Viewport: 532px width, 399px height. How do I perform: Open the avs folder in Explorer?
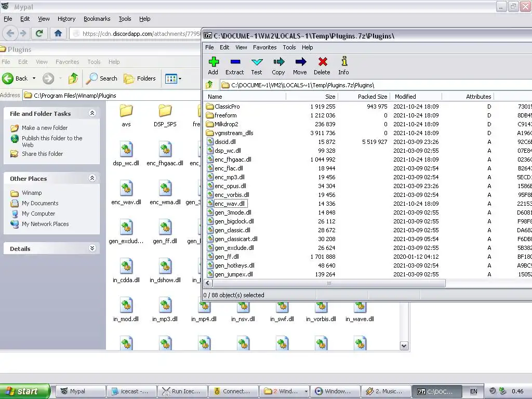(126, 115)
